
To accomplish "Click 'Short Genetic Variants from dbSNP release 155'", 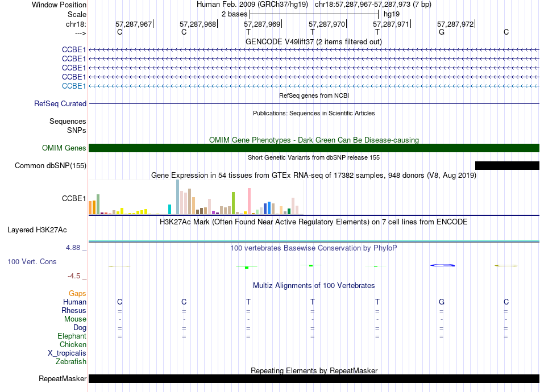I will click(x=314, y=157).
